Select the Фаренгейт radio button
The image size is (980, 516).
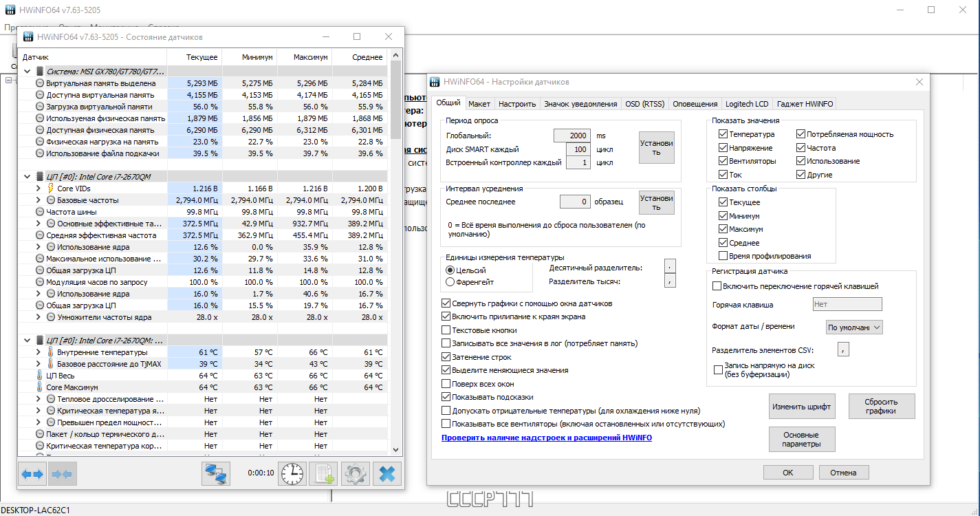(450, 281)
